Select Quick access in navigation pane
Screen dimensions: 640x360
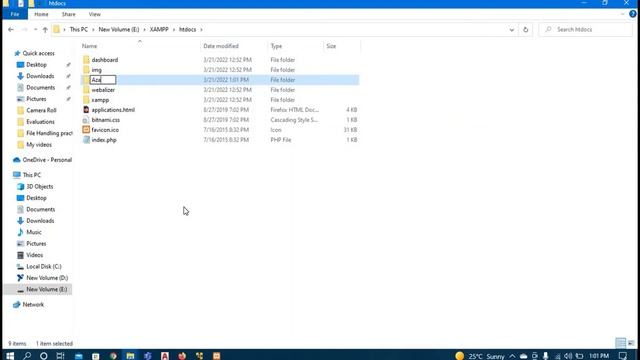click(x=38, y=53)
